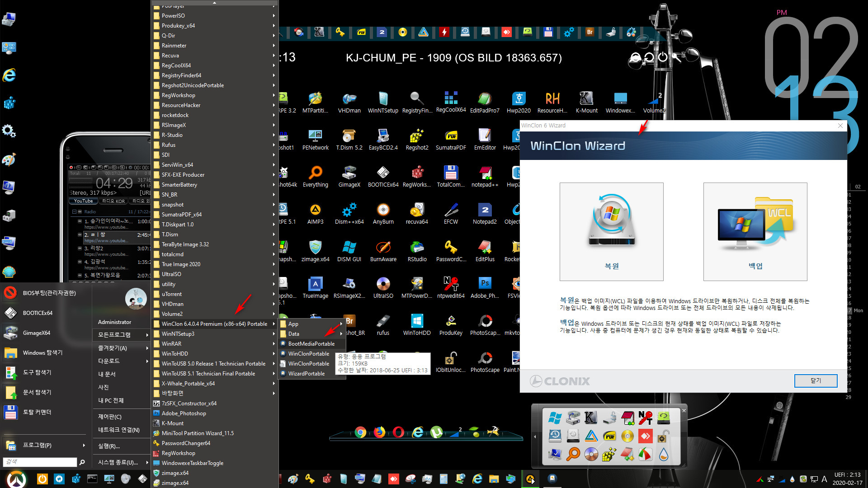Launch GimageX desktop icon
This screenshot has width=868, height=488.
pos(349,177)
